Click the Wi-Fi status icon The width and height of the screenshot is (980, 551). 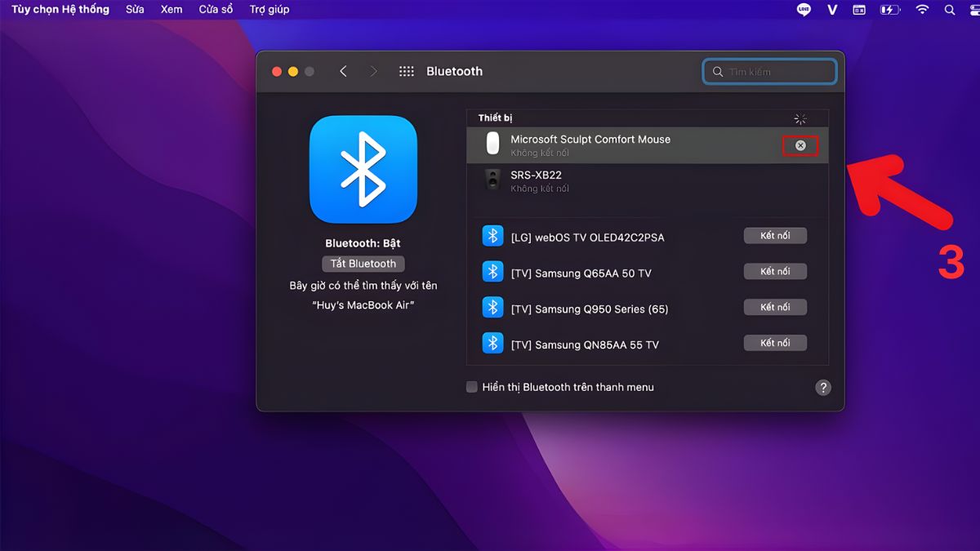pos(922,10)
